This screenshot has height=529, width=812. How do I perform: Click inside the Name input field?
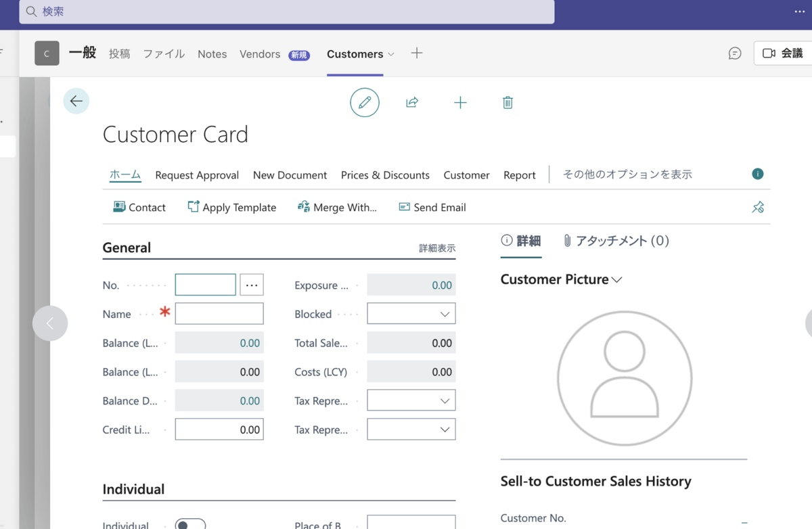pyautogui.click(x=219, y=313)
